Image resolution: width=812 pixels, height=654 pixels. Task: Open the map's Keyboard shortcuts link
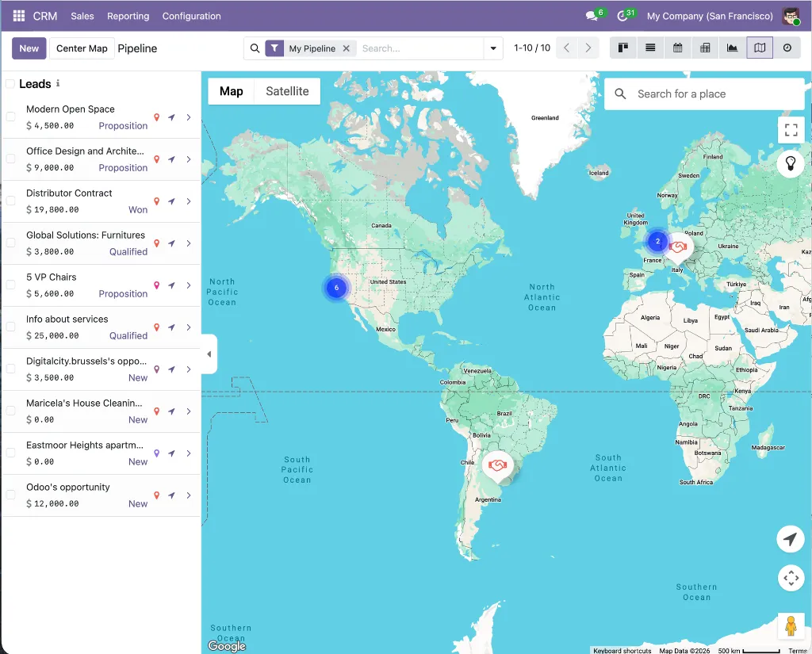pyautogui.click(x=622, y=650)
